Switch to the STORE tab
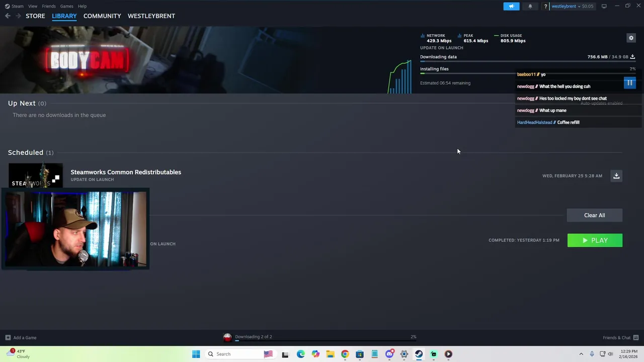The height and width of the screenshot is (362, 644). tap(35, 16)
